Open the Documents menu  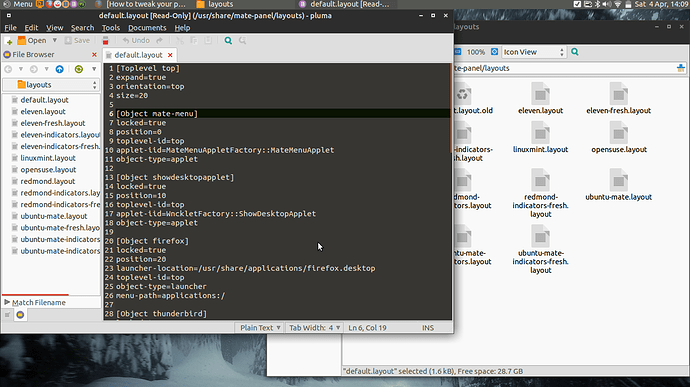pyautogui.click(x=147, y=28)
